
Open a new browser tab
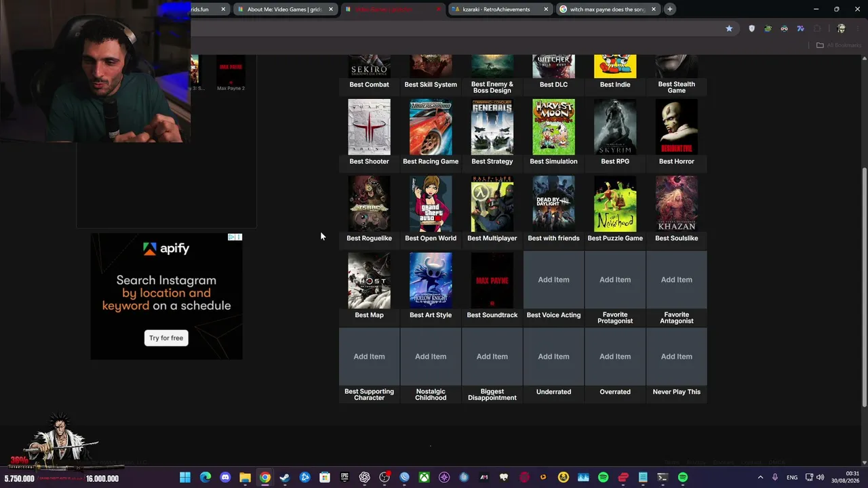[669, 9]
